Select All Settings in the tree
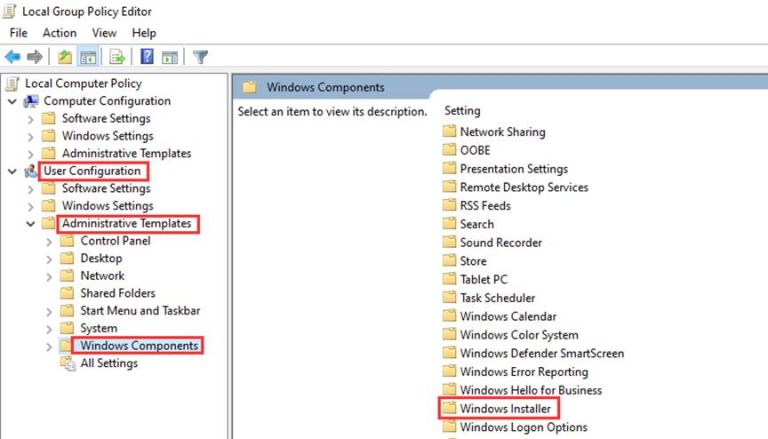 click(x=109, y=363)
